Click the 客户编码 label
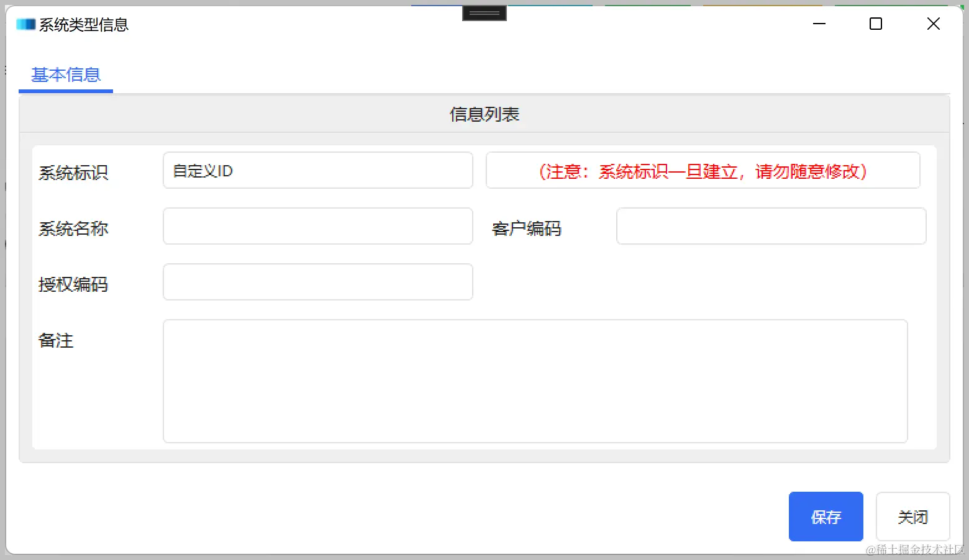Screen dimensions: 969x560 [527, 228]
